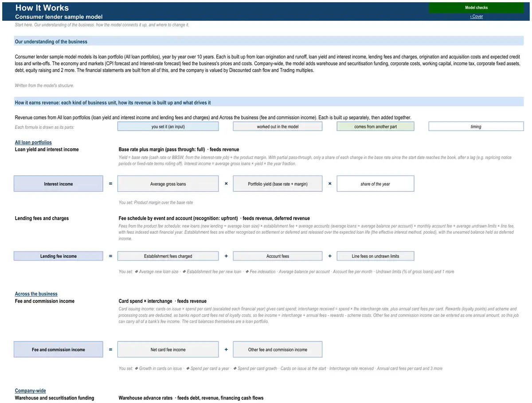Open the All loan portfolios link
The image size is (532, 403).
pyautogui.click(x=33, y=143)
